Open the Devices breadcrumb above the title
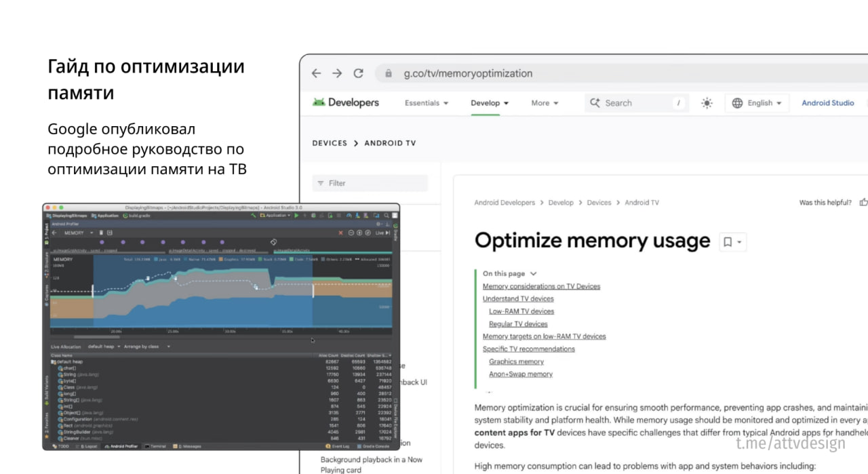Viewport: 868px width, 474px height. (599, 203)
